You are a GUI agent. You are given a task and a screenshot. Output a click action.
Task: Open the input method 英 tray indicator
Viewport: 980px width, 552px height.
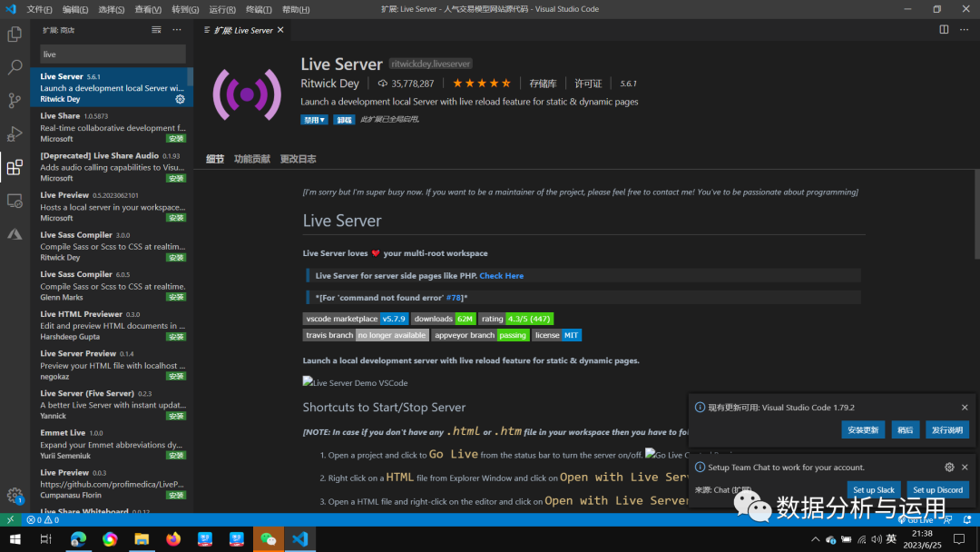point(891,539)
